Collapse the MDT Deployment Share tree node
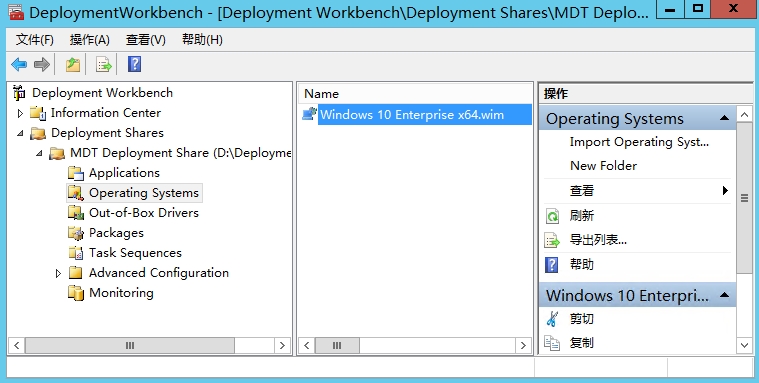 [x=39, y=153]
